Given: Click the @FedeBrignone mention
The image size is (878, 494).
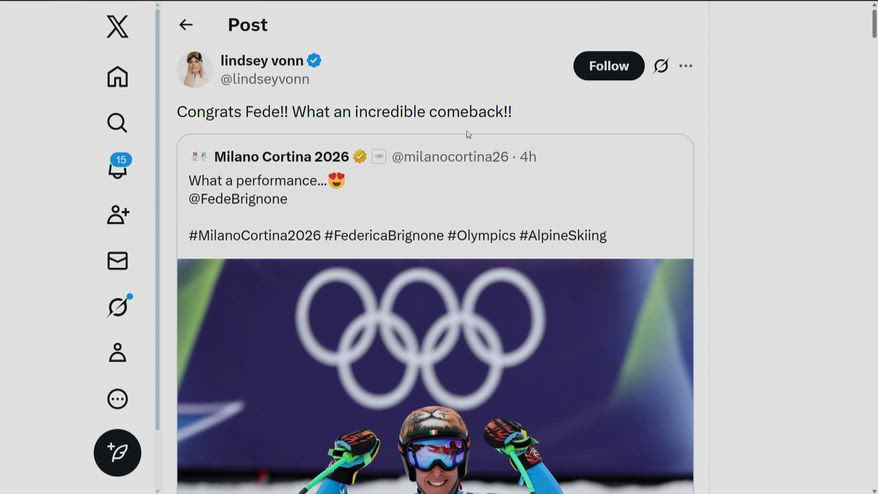Looking at the screenshot, I should click(238, 199).
